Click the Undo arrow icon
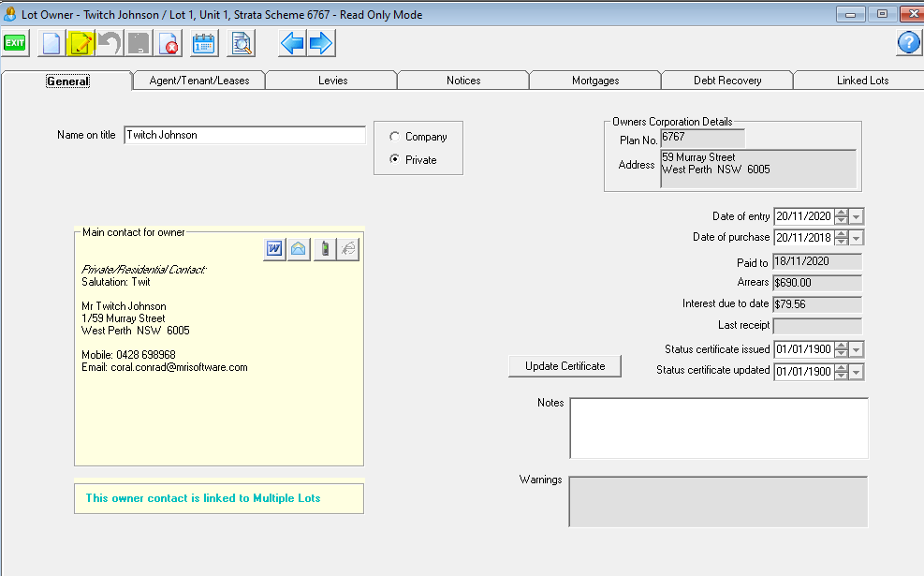Screen dimensions: 924x576 click(x=110, y=44)
